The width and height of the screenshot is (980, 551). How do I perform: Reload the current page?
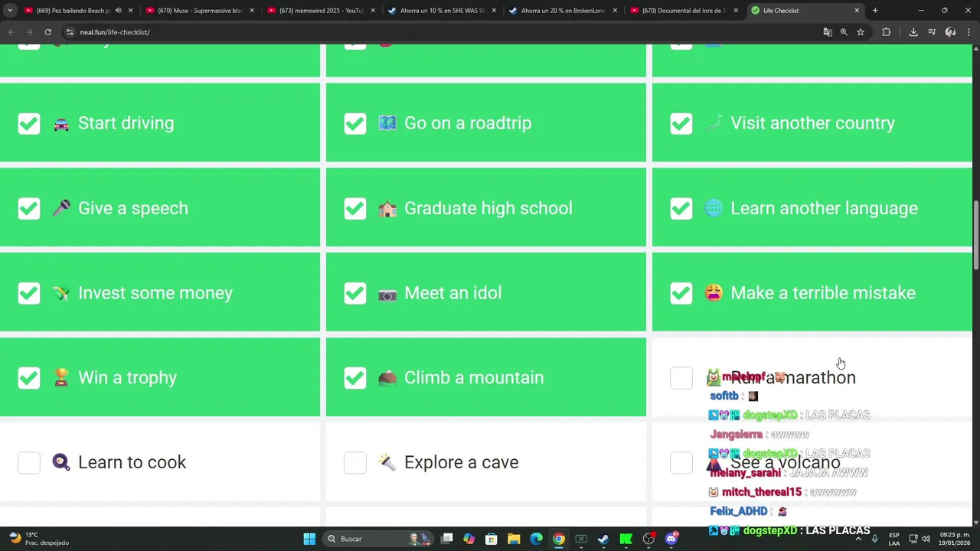47,32
